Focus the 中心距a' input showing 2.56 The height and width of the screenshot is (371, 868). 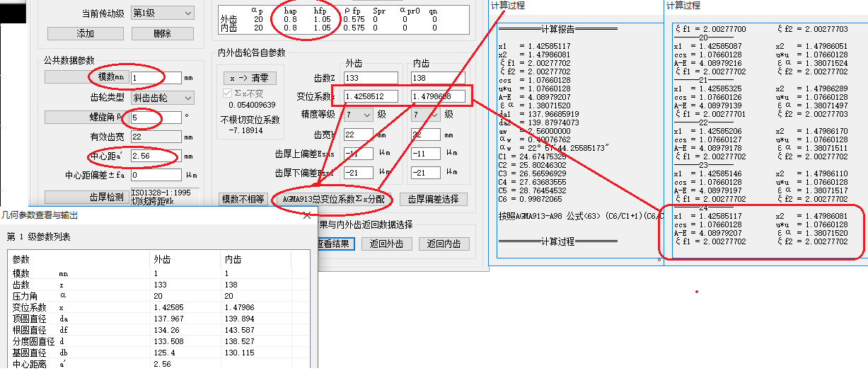click(x=156, y=155)
